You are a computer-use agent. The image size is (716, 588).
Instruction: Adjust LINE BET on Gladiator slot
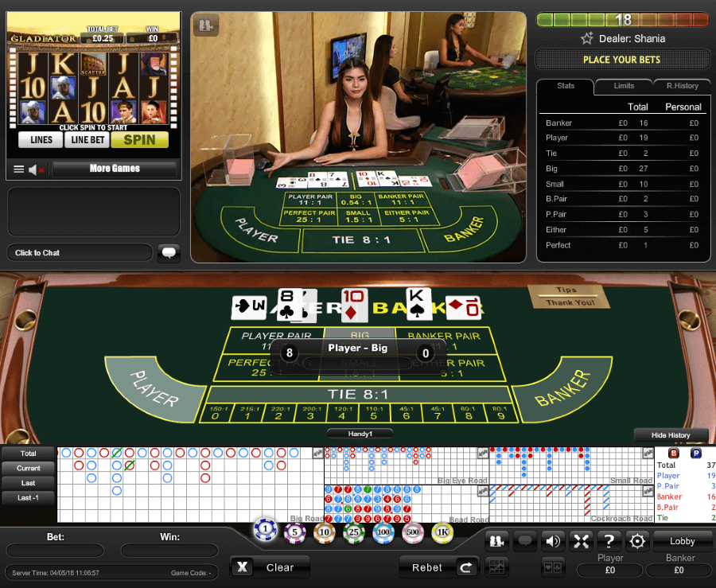click(x=88, y=140)
